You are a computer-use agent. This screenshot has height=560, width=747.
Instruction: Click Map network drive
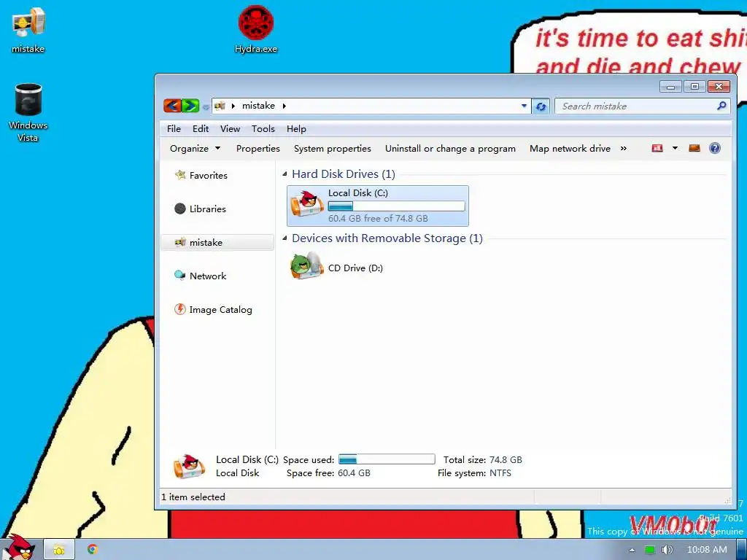tap(570, 149)
